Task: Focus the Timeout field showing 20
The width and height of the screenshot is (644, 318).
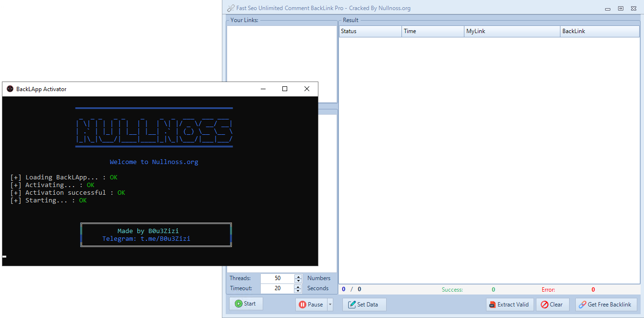Action: coord(278,288)
